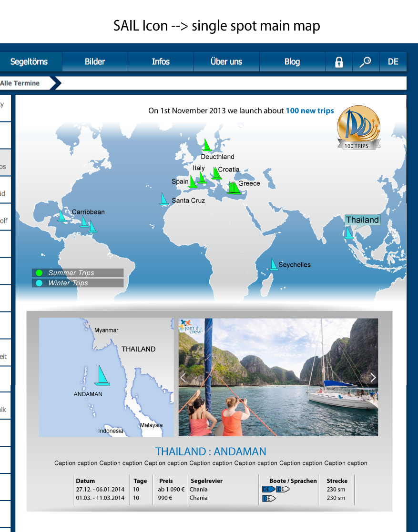This screenshot has height=532, width=418.
Task: Open the Blog menu
Action: coord(292,62)
